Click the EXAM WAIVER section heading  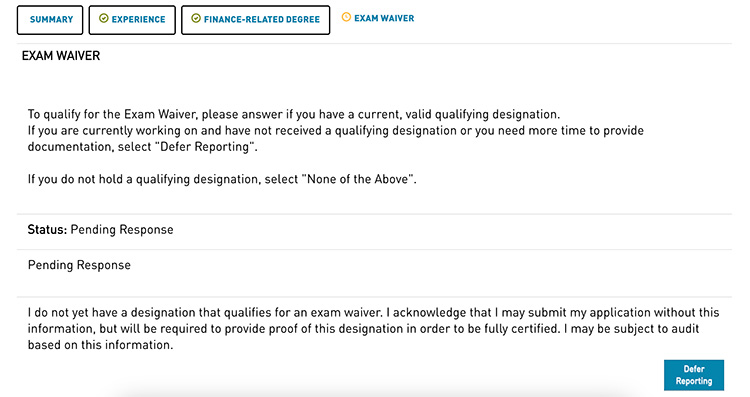61,56
